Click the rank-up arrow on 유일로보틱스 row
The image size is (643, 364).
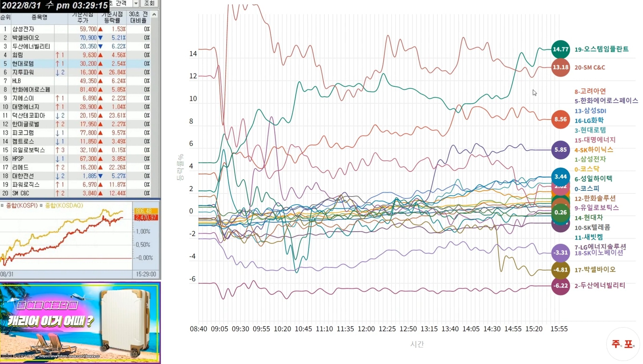(57, 150)
